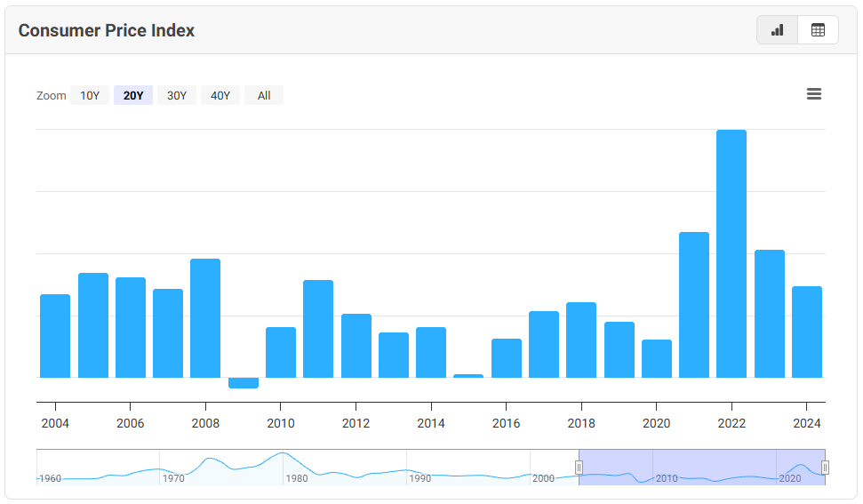Click the negative bar for 2009

click(x=244, y=383)
